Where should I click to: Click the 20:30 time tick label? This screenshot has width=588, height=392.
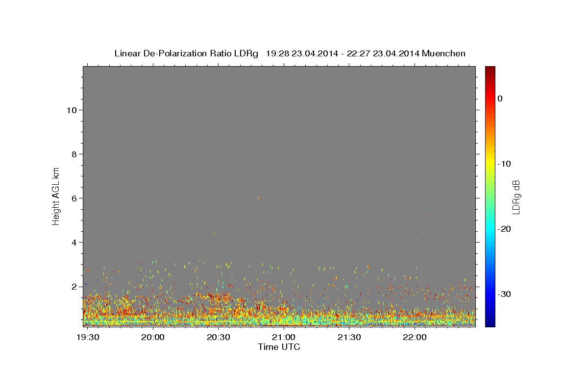pos(219,338)
